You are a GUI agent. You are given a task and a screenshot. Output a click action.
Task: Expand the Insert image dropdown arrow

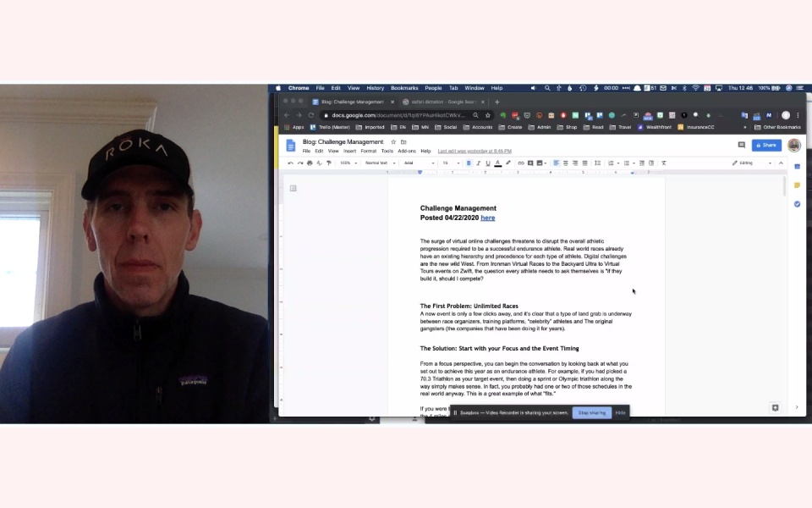coord(546,163)
